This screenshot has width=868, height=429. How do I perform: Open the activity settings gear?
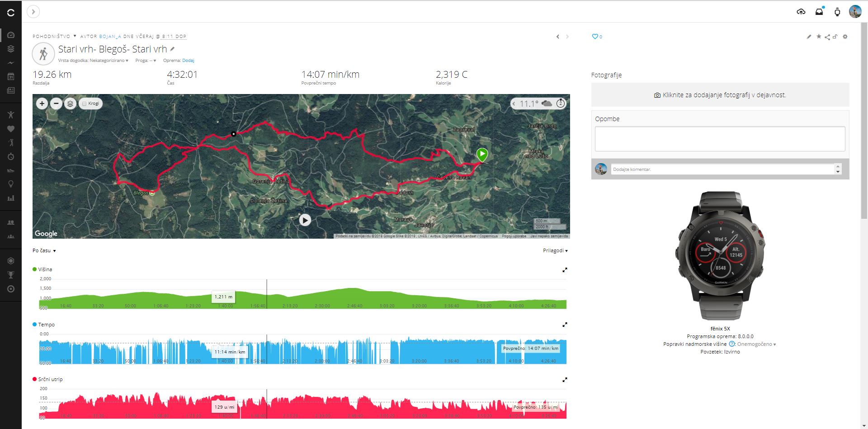845,37
